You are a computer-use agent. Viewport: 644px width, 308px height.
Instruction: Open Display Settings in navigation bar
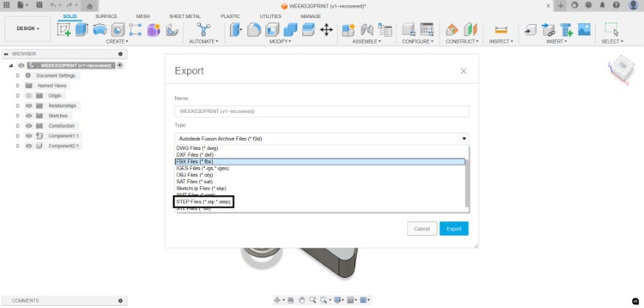click(x=337, y=300)
